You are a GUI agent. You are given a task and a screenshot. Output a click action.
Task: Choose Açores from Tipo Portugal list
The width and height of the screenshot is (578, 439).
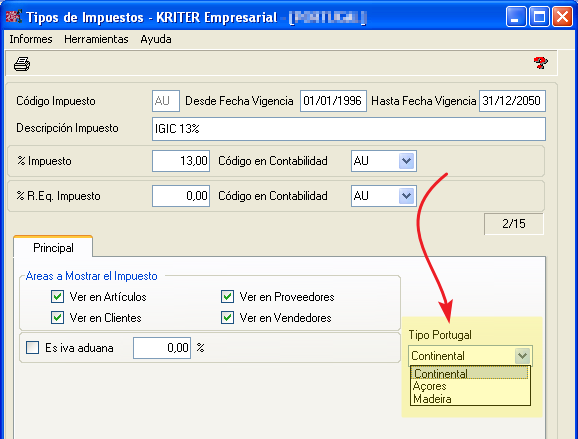click(x=470, y=386)
